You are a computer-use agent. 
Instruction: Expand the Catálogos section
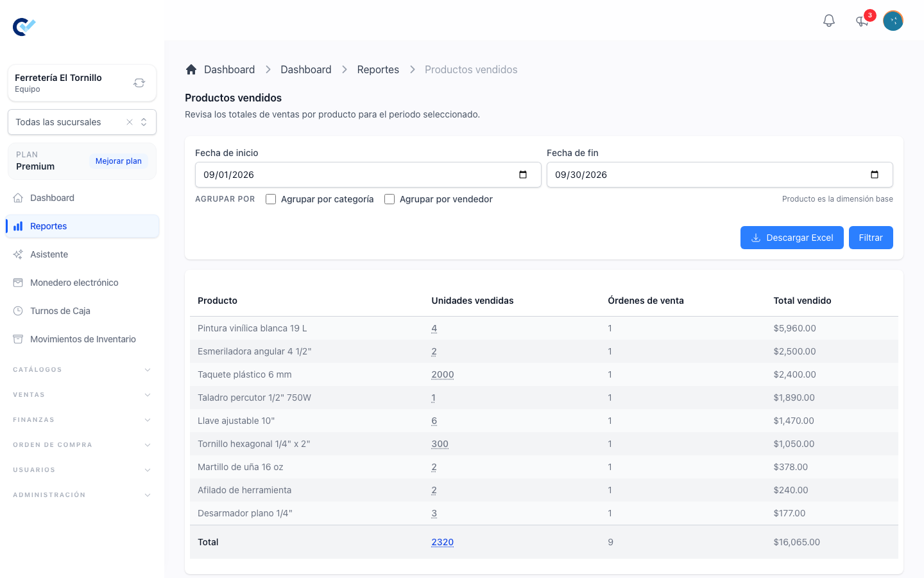pyautogui.click(x=82, y=370)
